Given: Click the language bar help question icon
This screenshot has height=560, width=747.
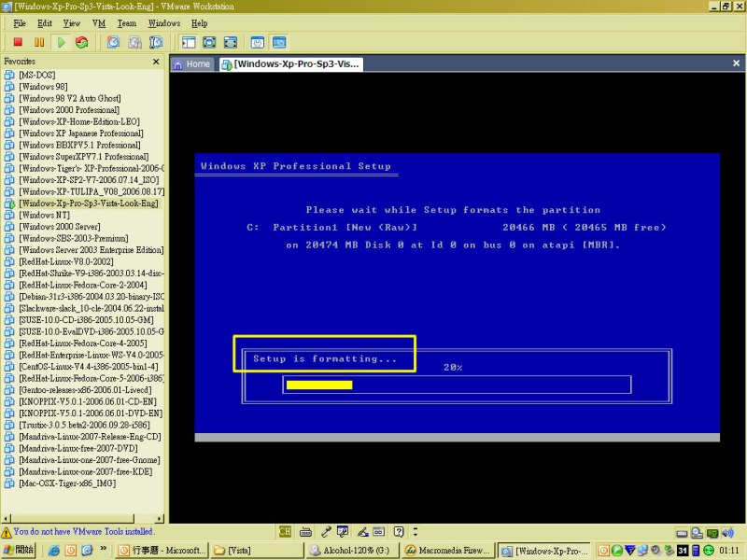Looking at the screenshot, I should (x=399, y=531).
